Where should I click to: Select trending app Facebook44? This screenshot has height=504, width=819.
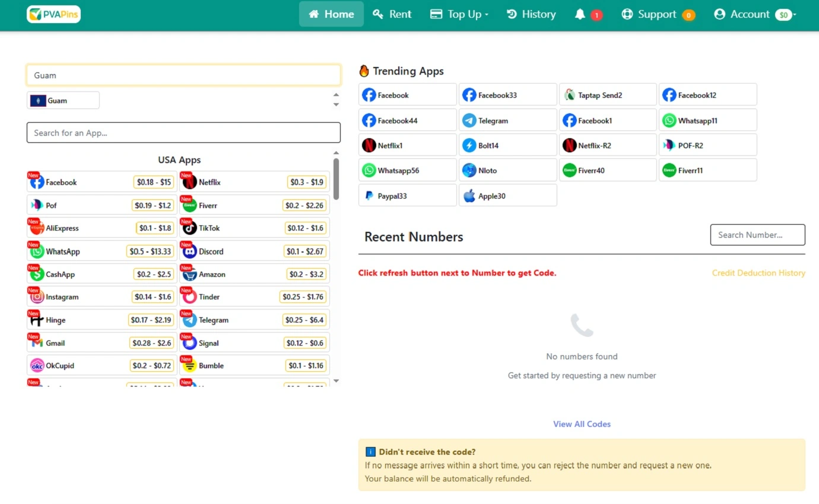[408, 120]
